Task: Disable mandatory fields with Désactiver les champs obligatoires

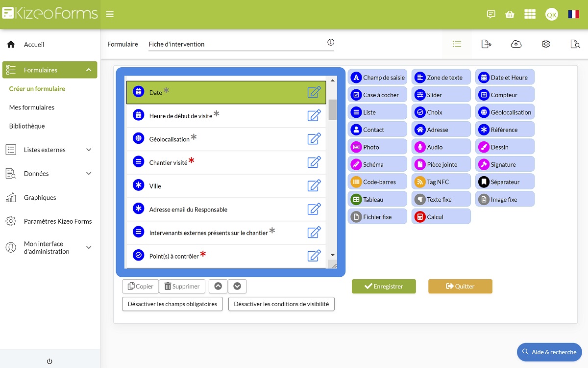Action: 172,304
